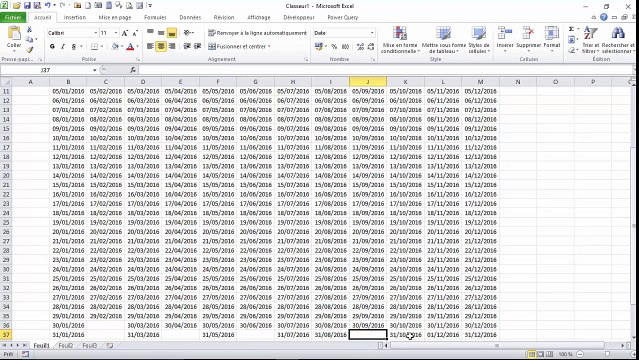
Task: Expand Mise en forme conditionnelle menu
Action: (399, 40)
